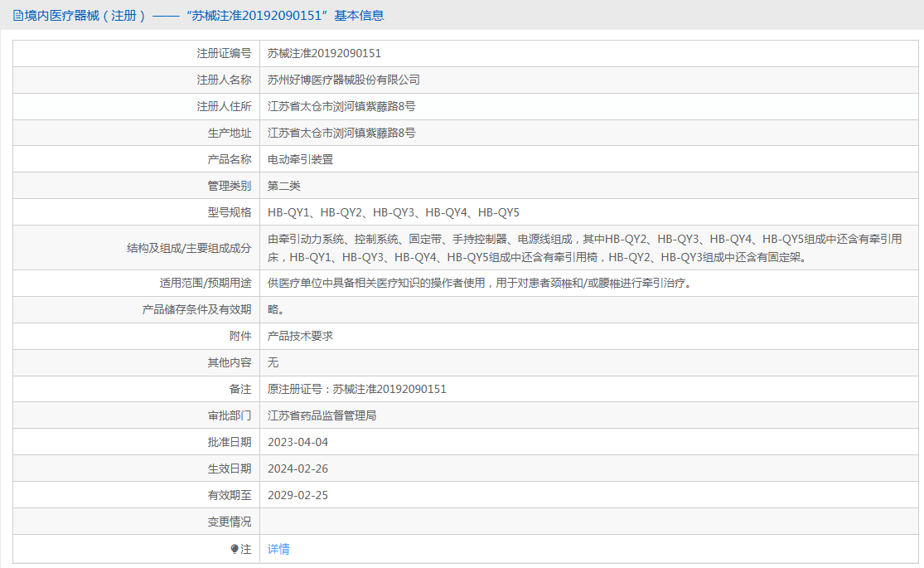Click the 备注 row label
The height and width of the screenshot is (568, 924).
(240, 390)
